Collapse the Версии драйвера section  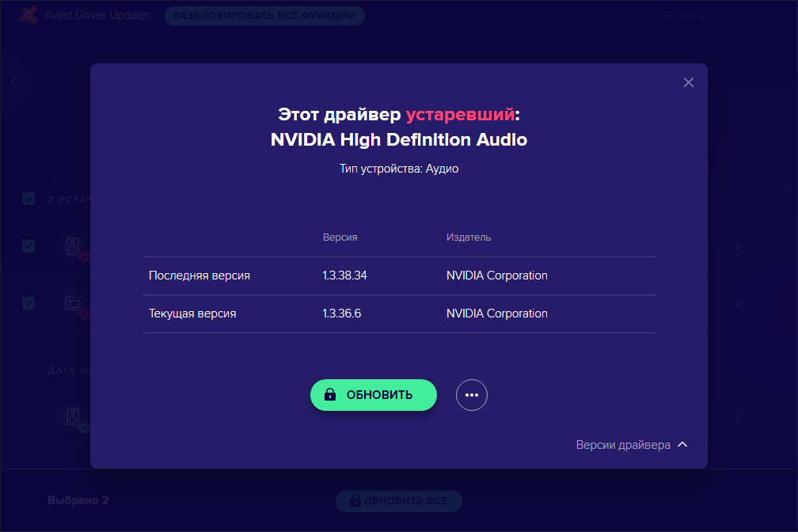tap(632, 444)
